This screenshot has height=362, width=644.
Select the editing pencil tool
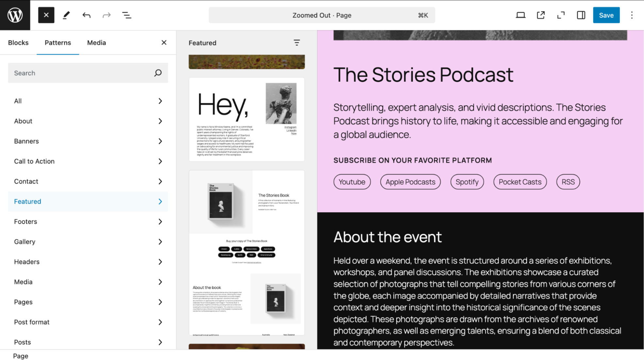pos(66,15)
